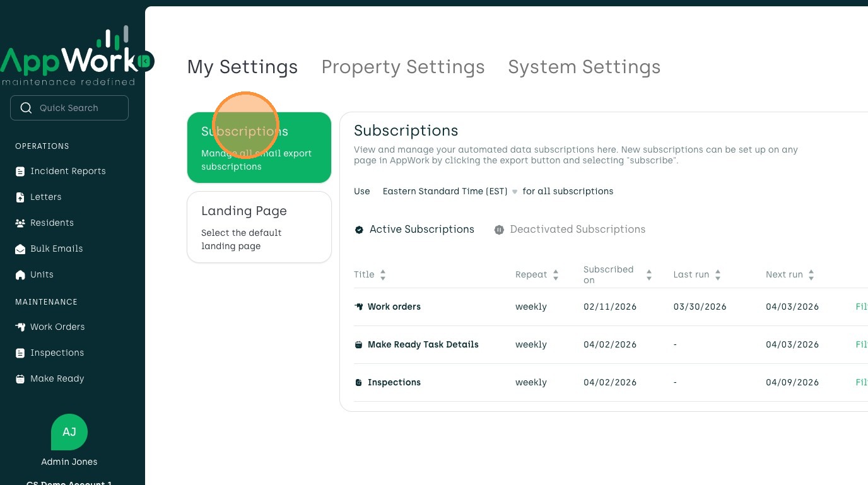The width and height of the screenshot is (868, 485).
Task: Click the AJ user avatar
Action: coord(69,432)
